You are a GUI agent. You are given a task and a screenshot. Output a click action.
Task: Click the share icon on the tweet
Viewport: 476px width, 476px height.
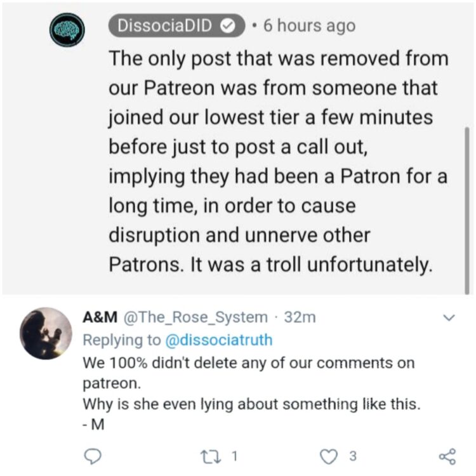coord(447,454)
